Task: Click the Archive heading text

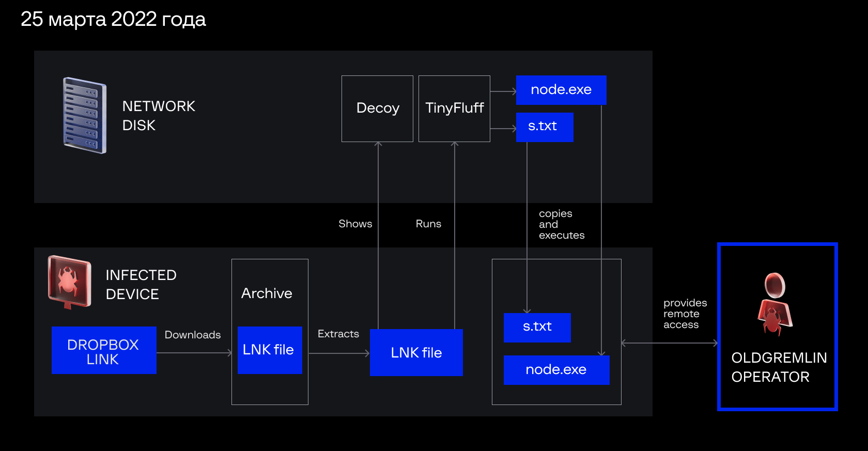Action: [x=267, y=293]
